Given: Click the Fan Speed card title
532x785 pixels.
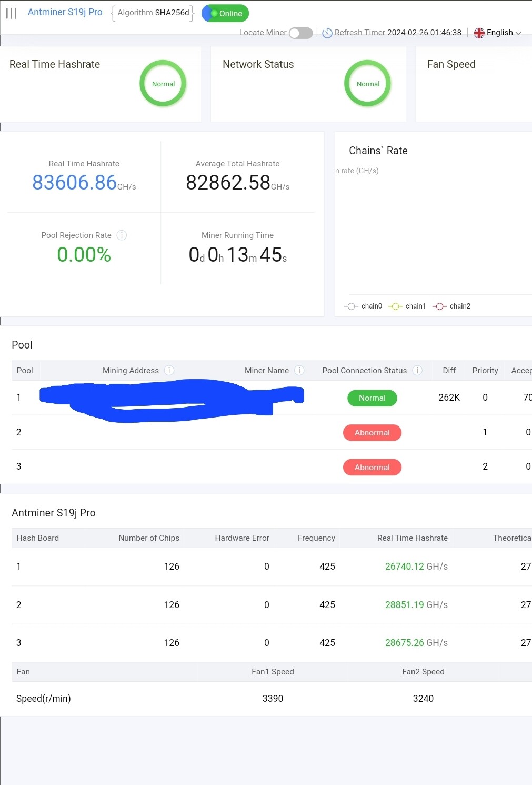Looking at the screenshot, I should click(x=451, y=64).
